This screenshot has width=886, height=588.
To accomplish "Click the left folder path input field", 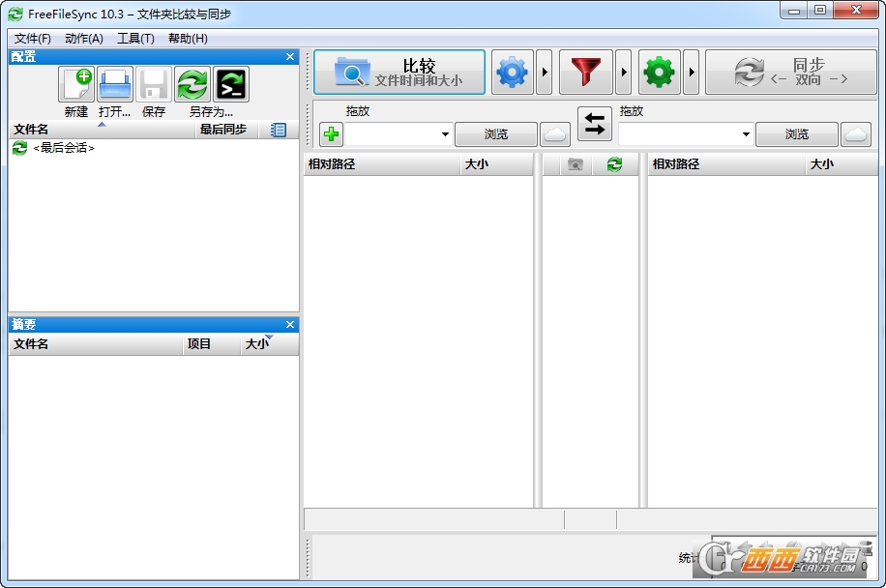I will (x=392, y=134).
